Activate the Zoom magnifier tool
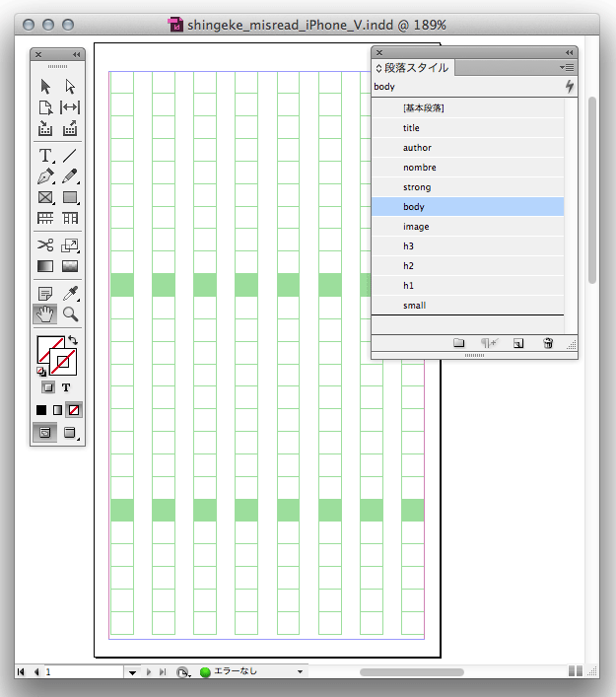Screen dimensions: 616x697 coord(70,314)
